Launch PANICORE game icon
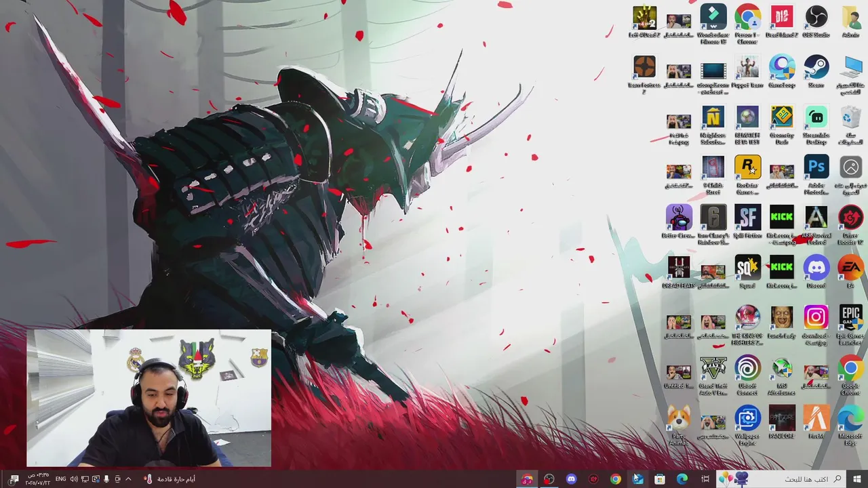 click(x=782, y=423)
